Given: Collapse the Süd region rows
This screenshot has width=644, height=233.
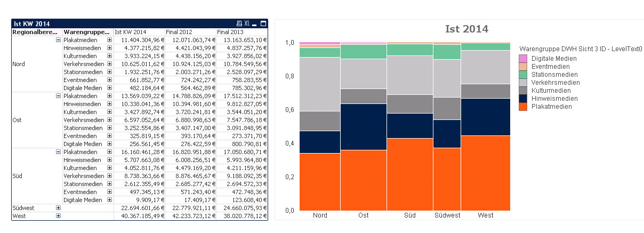Looking at the screenshot, I should [x=58, y=152].
